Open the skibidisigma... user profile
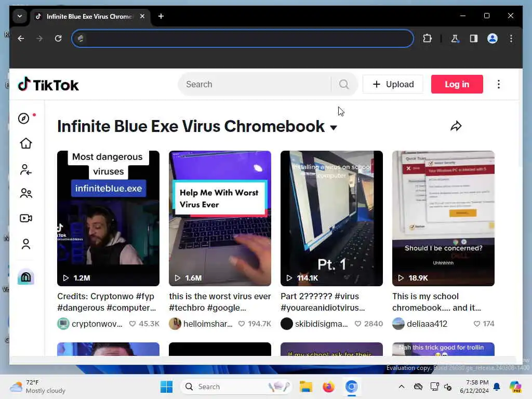This screenshot has height=399, width=532. [x=314, y=324]
